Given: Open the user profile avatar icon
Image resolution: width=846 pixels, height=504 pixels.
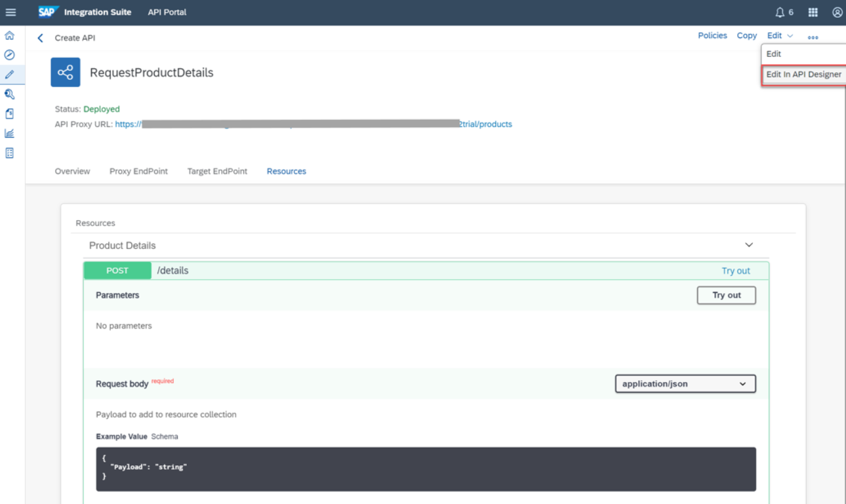Looking at the screenshot, I should coord(837,12).
